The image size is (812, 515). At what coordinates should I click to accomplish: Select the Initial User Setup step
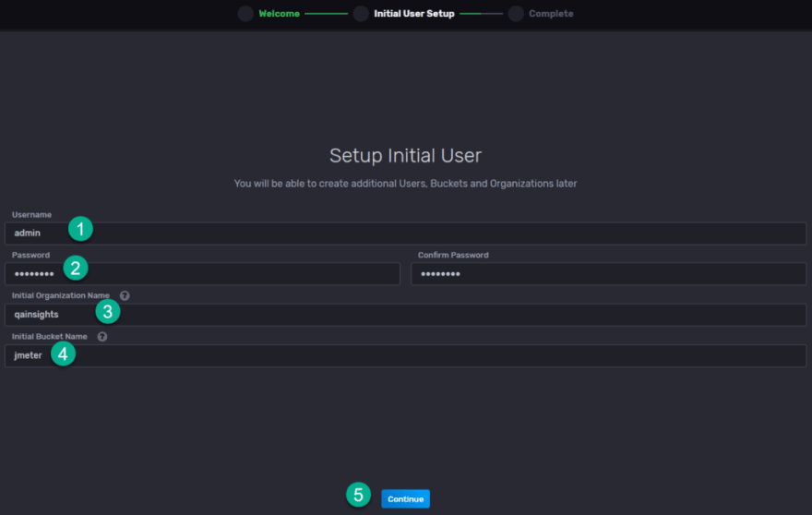pyautogui.click(x=414, y=14)
